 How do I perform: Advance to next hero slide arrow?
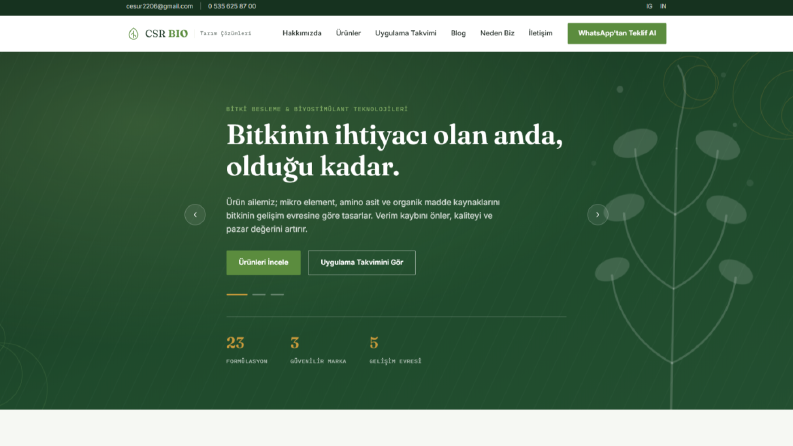pos(597,214)
